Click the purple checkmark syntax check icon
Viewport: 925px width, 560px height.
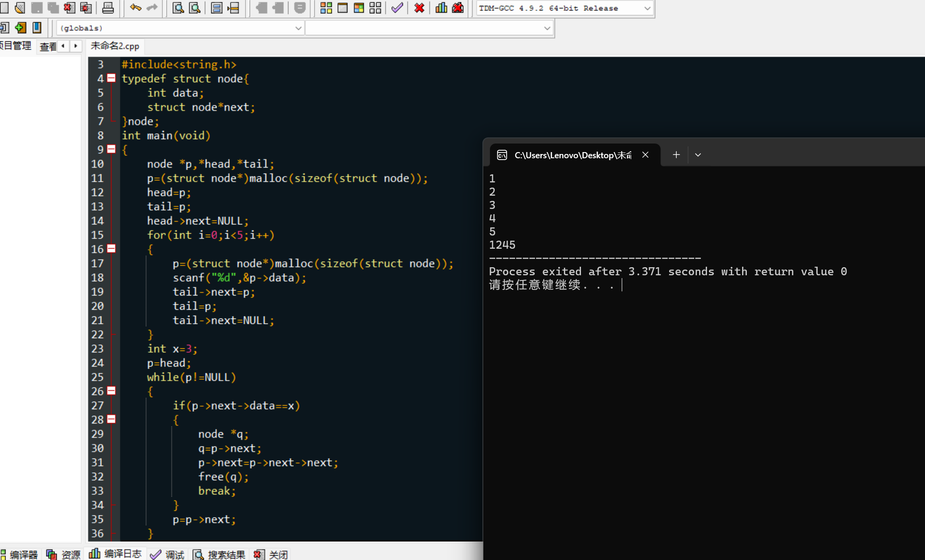397,8
